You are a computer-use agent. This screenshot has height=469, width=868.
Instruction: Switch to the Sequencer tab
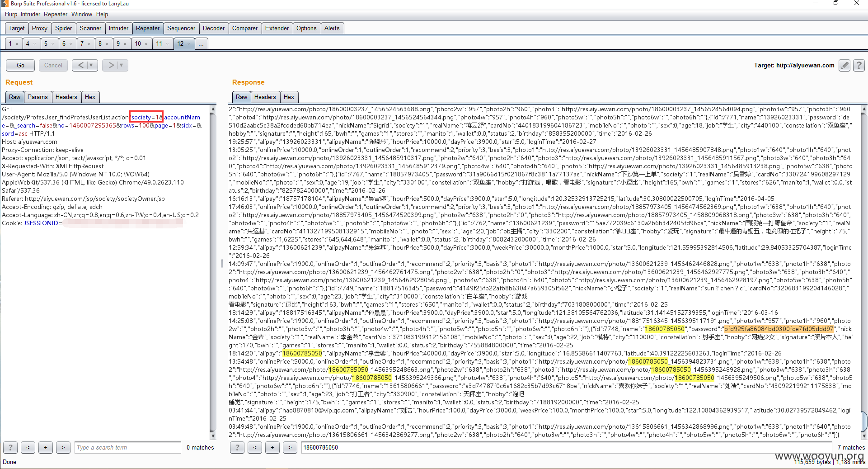click(x=181, y=28)
